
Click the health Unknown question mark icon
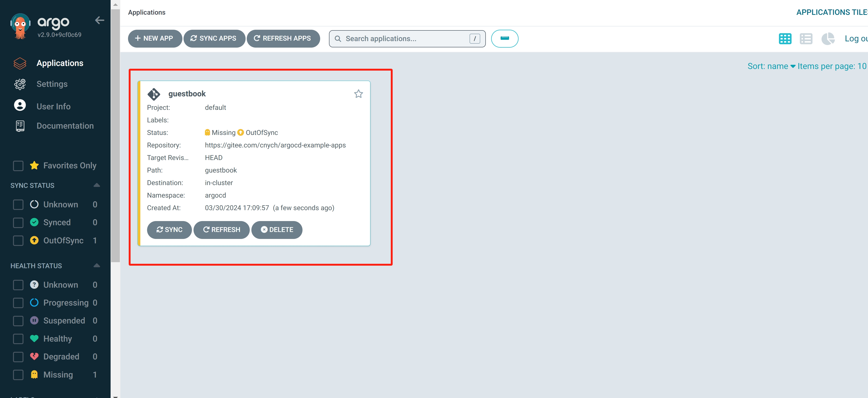[x=34, y=284]
